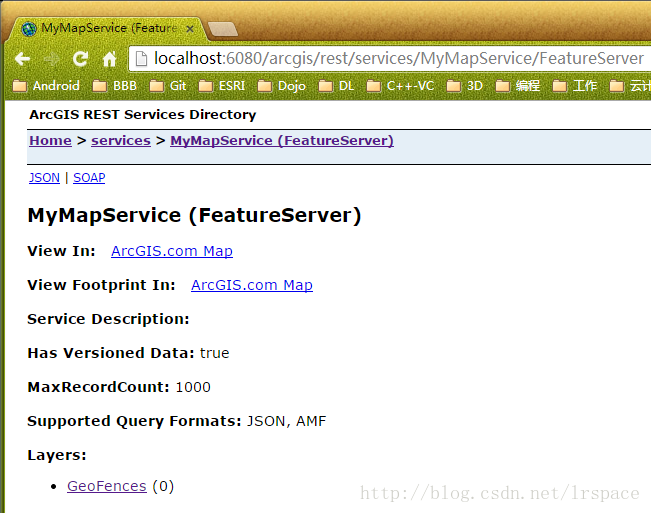The image size is (651, 513).
Task: Click the Home breadcrumb link
Action: pos(50,141)
